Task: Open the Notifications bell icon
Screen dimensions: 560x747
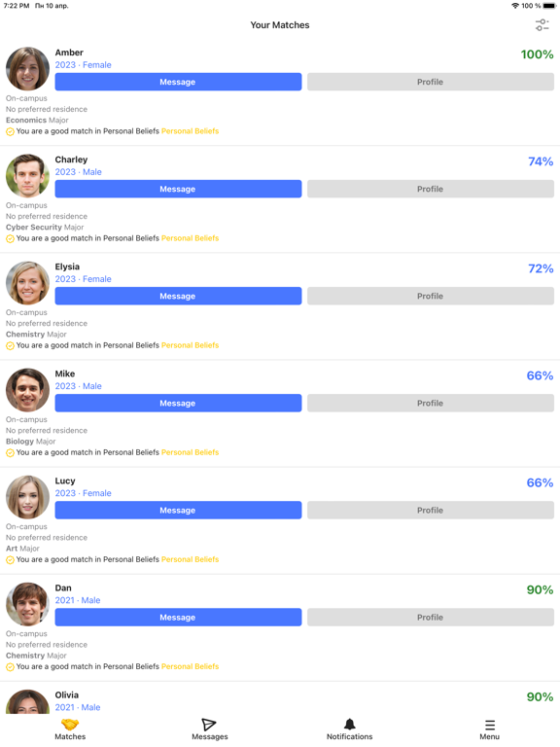Action: pyautogui.click(x=350, y=725)
